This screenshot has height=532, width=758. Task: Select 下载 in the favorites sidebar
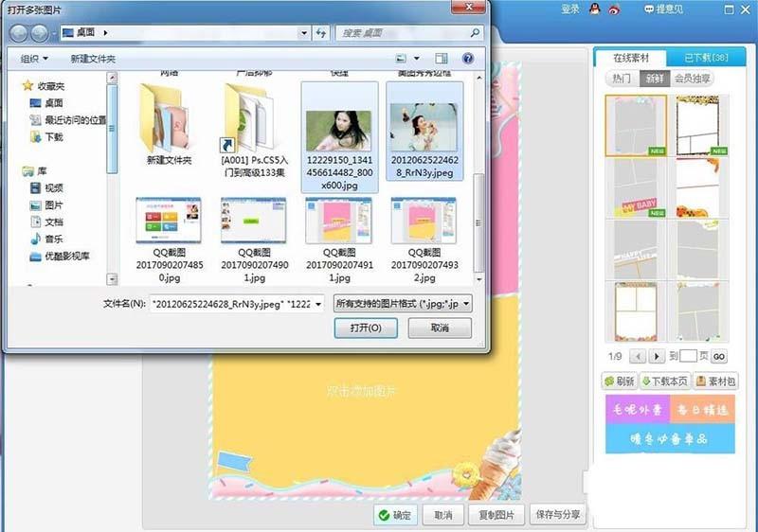(x=53, y=136)
